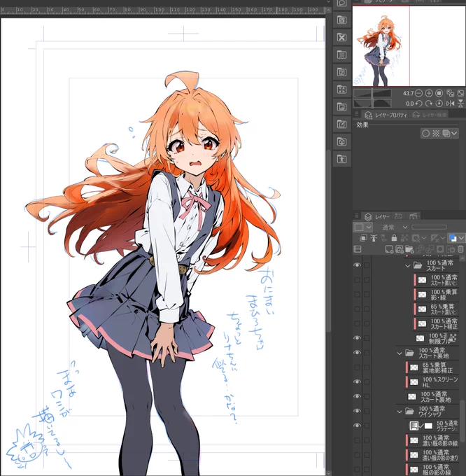Screen dimensions: 466x476
Task: Click the zoom in button in Navigator
Action: tap(429, 93)
